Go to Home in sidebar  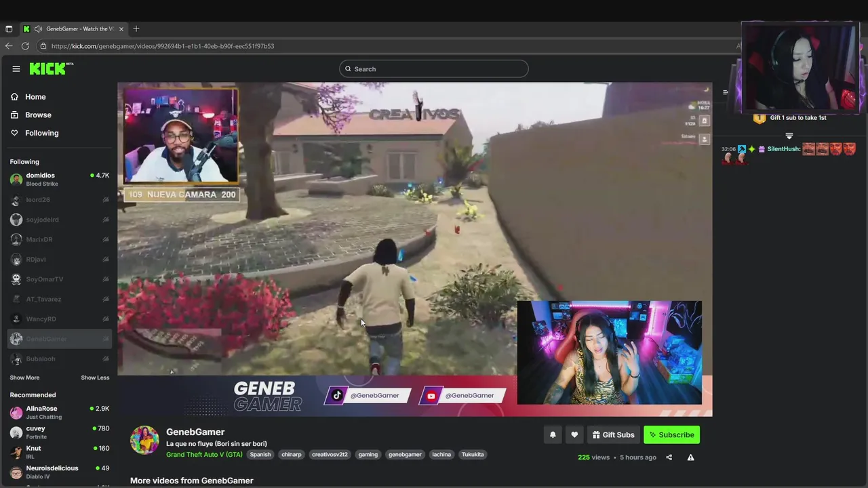(28, 97)
